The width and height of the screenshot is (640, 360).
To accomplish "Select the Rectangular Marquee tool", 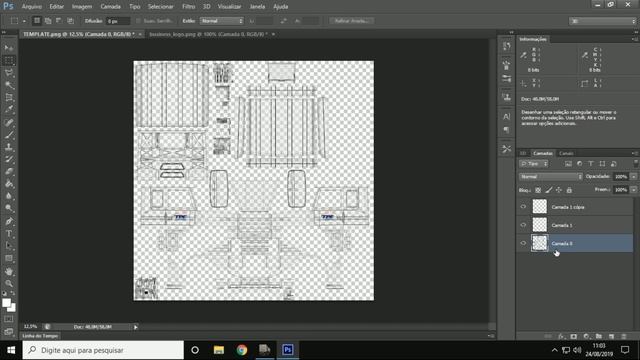I will click(x=9, y=60).
